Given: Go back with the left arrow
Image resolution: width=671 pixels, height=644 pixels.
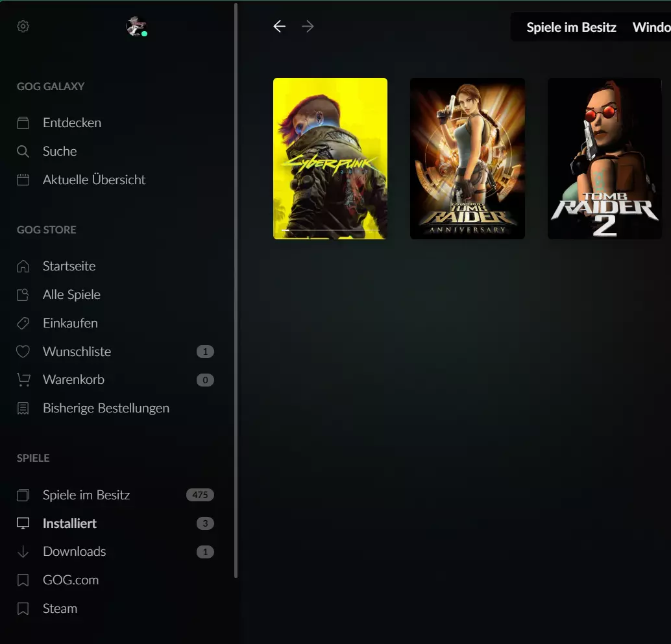Looking at the screenshot, I should click(280, 27).
